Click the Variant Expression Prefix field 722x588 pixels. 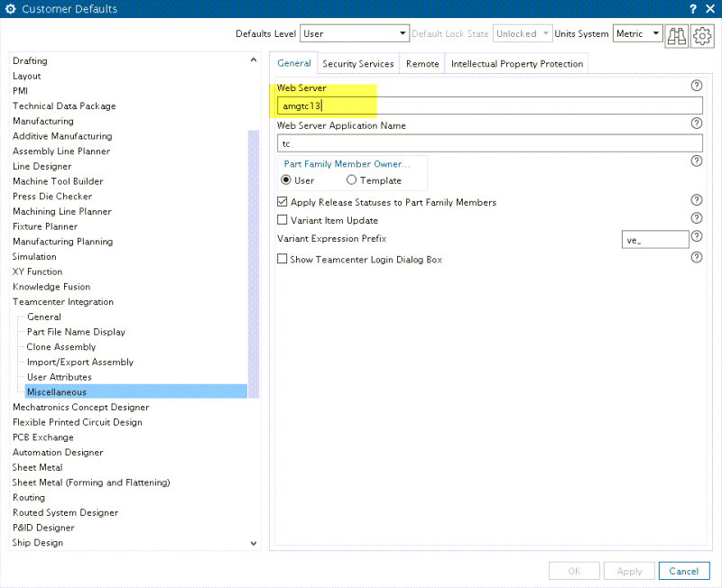(655, 240)
